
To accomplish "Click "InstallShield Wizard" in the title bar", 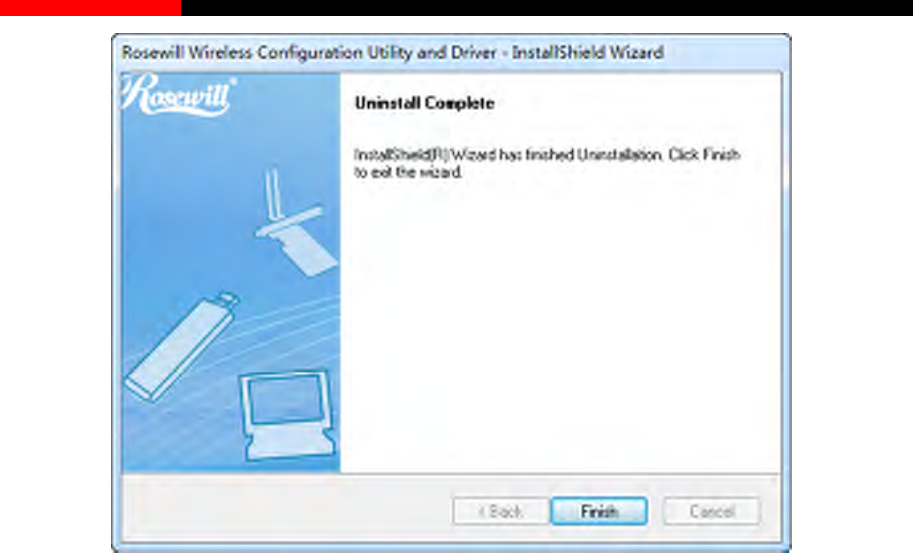I will tap(588, 52).
